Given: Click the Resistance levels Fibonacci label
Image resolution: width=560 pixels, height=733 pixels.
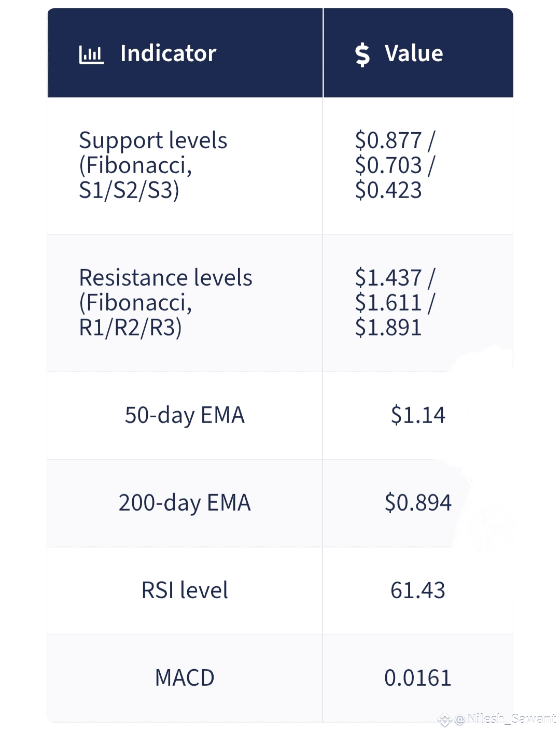Looking at the screenshot, I should click(x=165, y=302).
